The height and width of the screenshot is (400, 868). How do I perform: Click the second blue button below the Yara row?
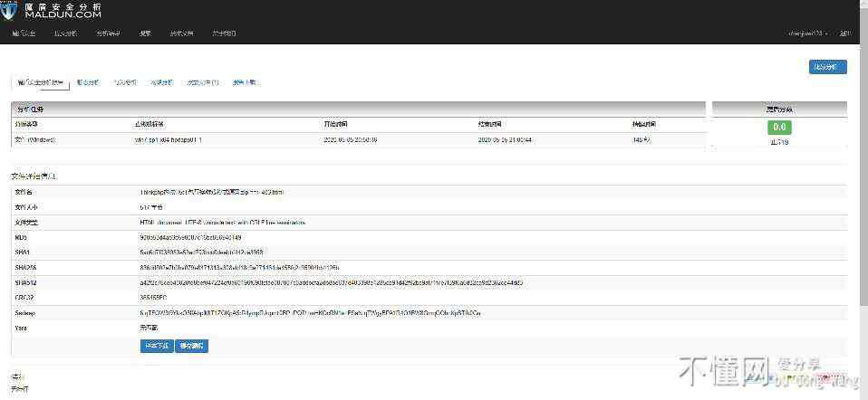[x=192, y=346]
